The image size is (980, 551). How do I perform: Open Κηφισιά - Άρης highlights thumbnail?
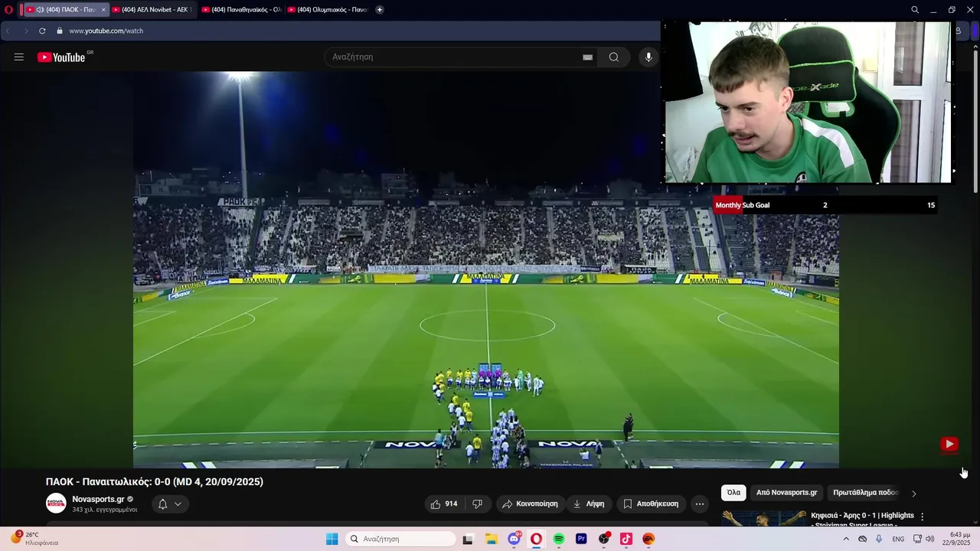(x=763, y=518)
